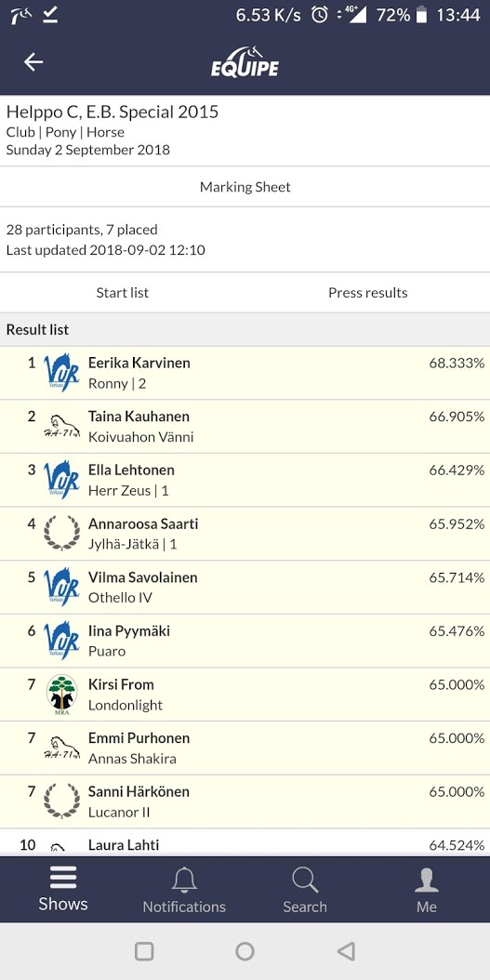Open the Search magnifier tab

coord(305,890)
